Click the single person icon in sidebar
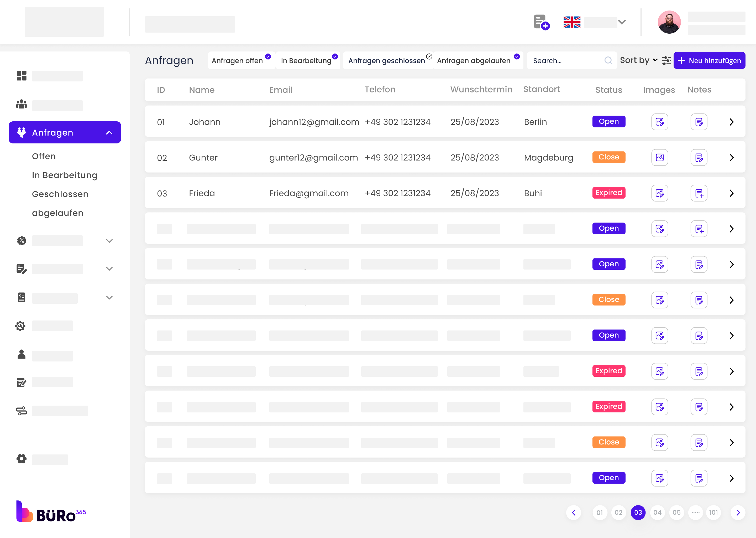The height and width of the screenshot is (538, 756). [22, 354]
